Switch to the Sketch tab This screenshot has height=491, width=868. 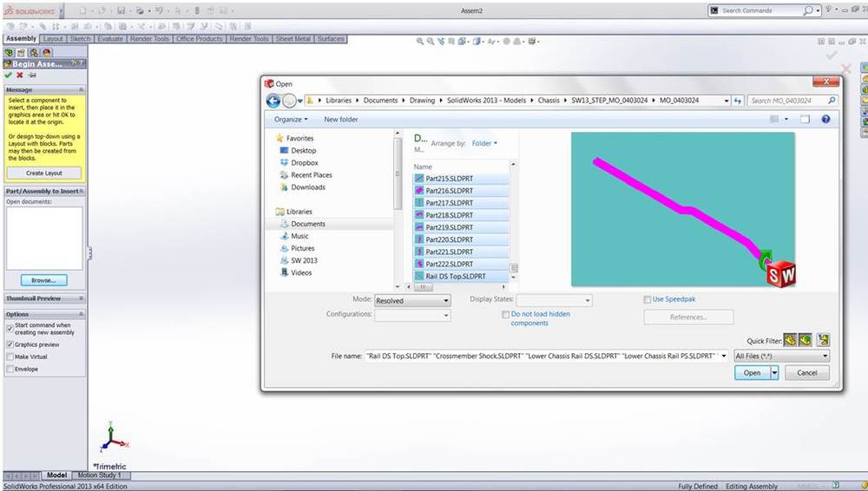(80, 39)
